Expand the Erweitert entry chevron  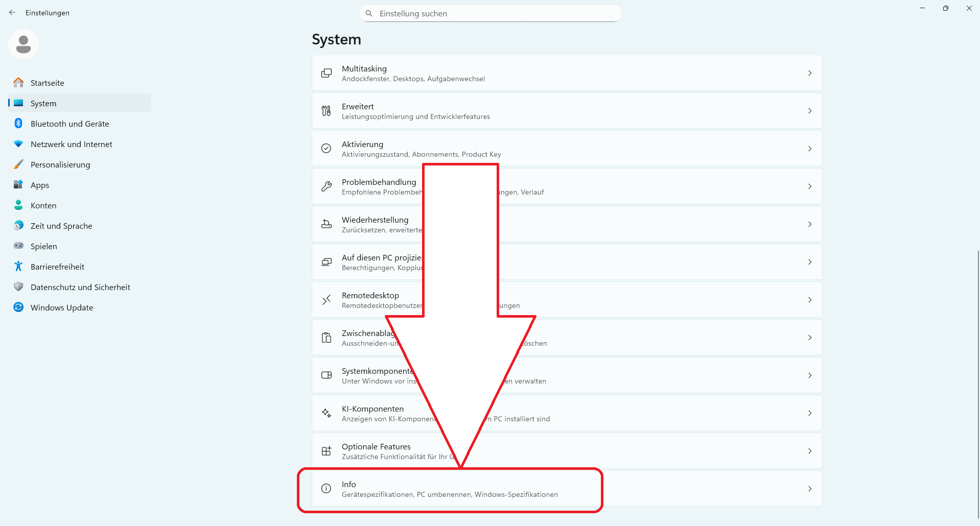click(810, 111)
